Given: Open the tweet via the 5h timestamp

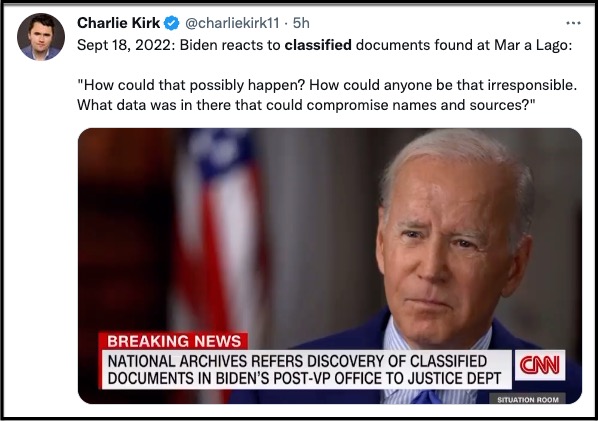Looking at the screenshot, I should (301, 23).
